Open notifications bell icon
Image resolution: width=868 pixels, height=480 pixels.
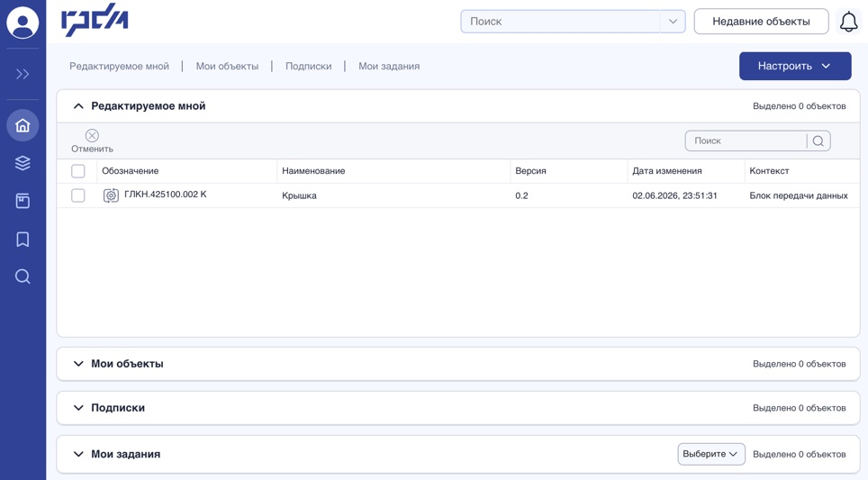coord(848,23)
